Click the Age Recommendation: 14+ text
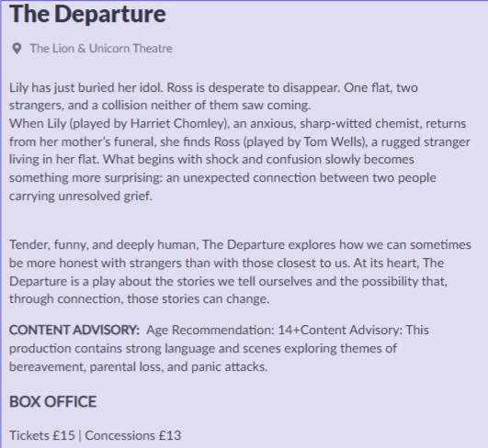Viewport: 488px width, 448px height. tap(222, 330)
